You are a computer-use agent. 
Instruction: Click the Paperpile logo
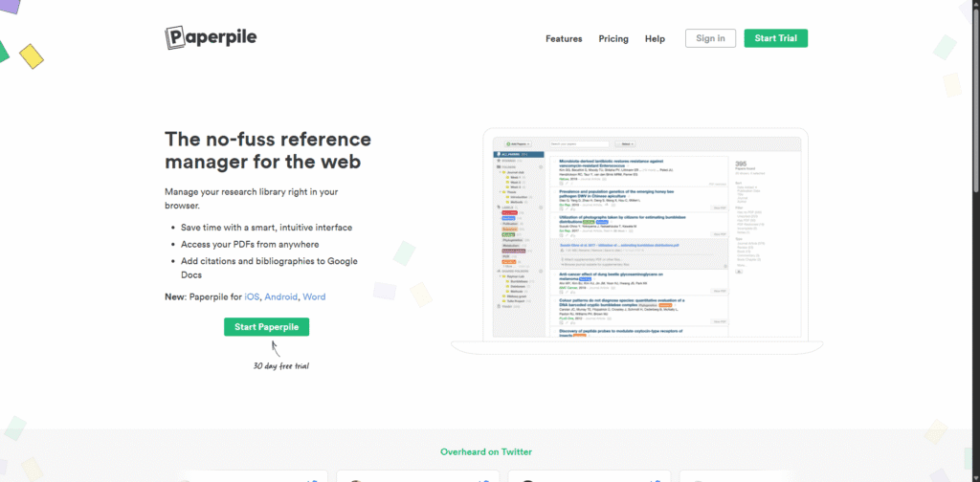point(211,37)
